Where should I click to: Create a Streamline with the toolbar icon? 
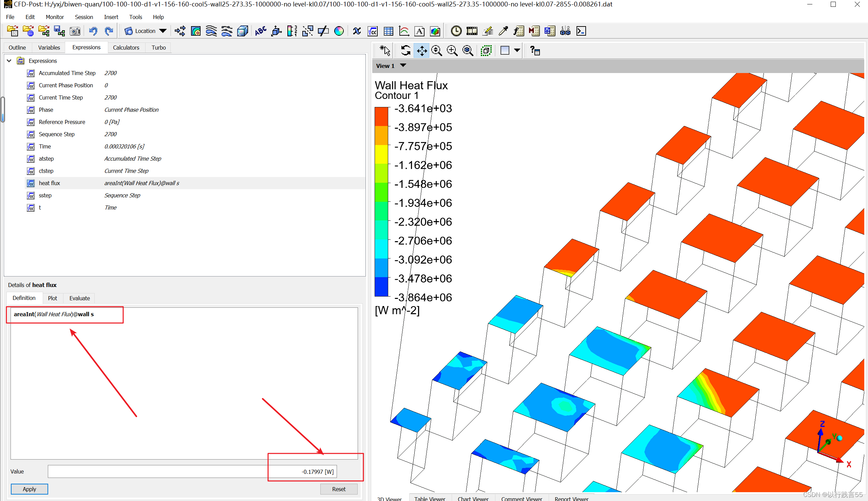pyautogui.click(x=211, y=31)
